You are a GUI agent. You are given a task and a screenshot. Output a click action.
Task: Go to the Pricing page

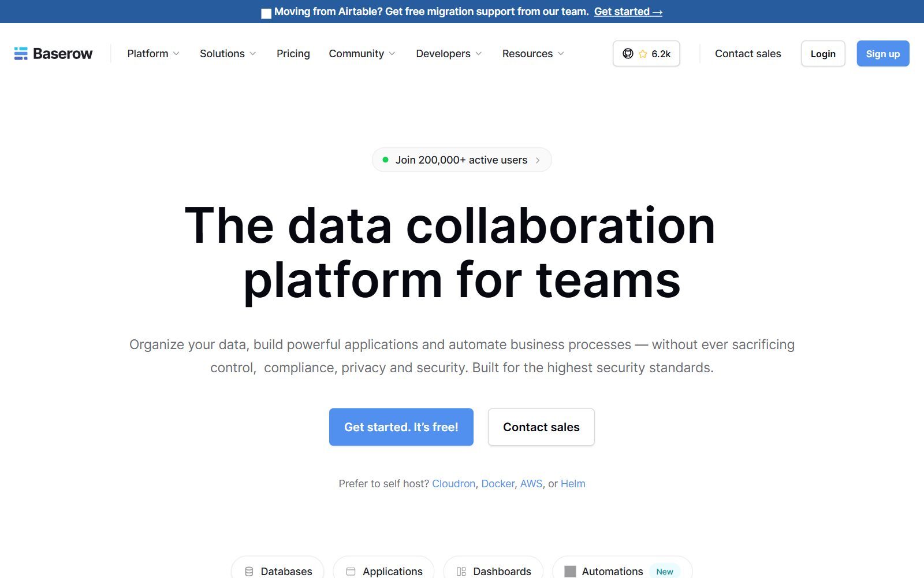point(293,54)
